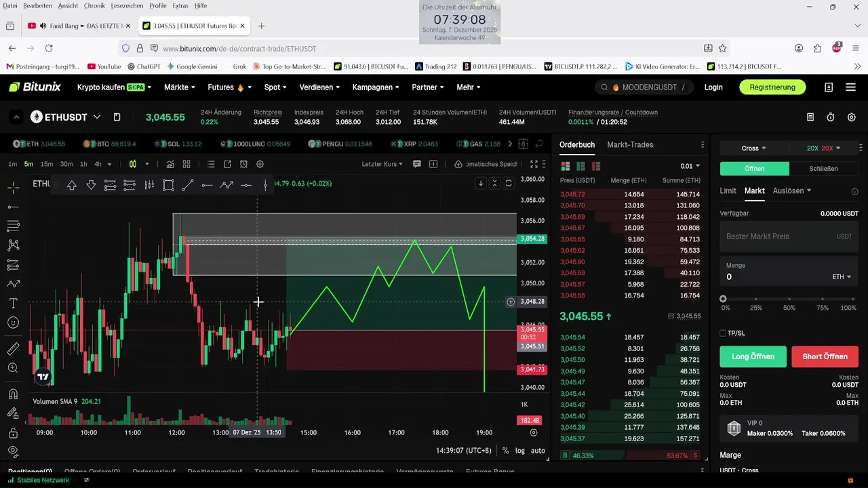Select the ruler measure tool
Image resolution: width=868 pixels, height=488 pixels.
click(13, 348)
